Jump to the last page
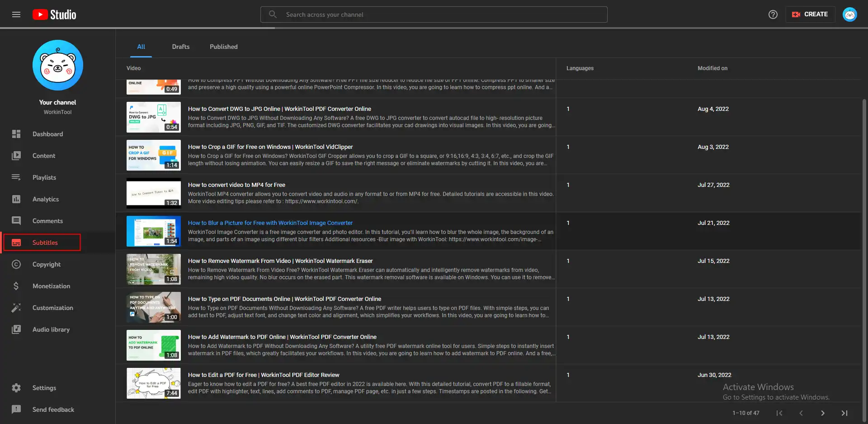 [x=844, y=413]
